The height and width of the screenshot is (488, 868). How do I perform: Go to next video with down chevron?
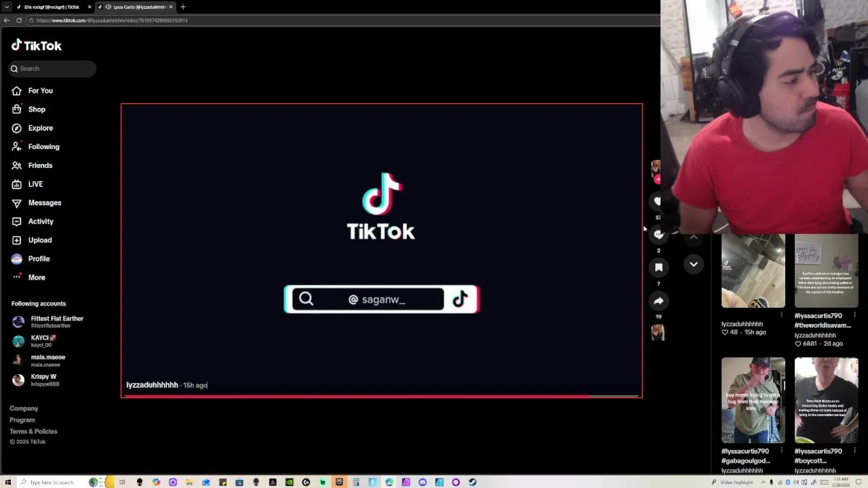point(694,264)
